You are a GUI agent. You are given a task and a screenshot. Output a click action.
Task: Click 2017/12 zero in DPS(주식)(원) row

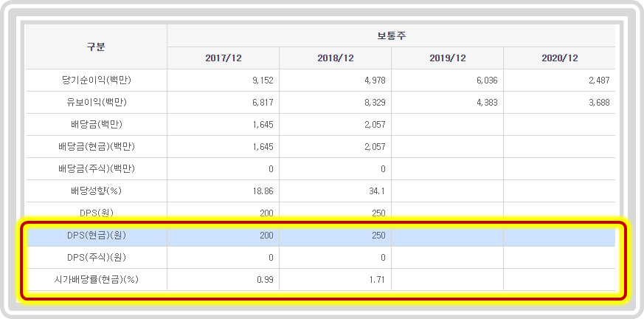pos(271,258)
